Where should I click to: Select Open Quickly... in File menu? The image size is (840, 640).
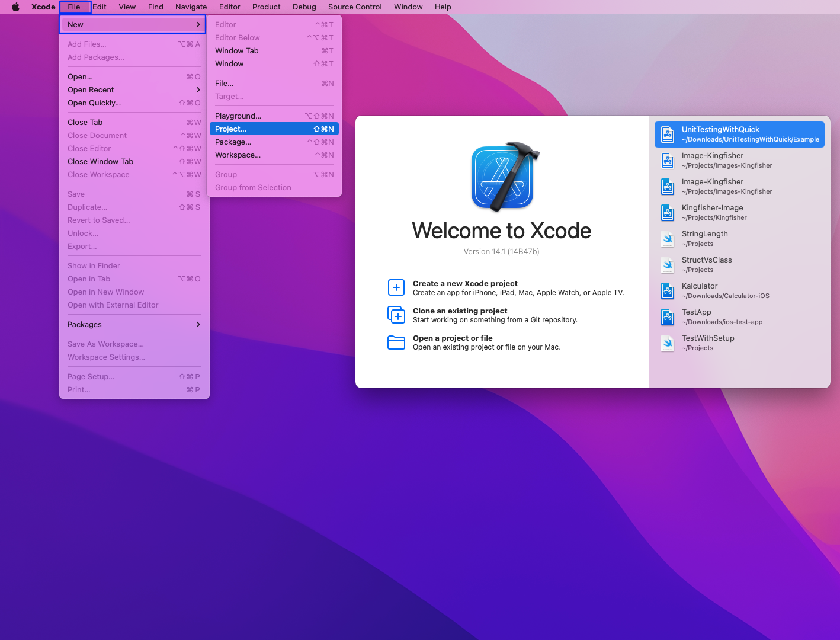coord(134,103)
